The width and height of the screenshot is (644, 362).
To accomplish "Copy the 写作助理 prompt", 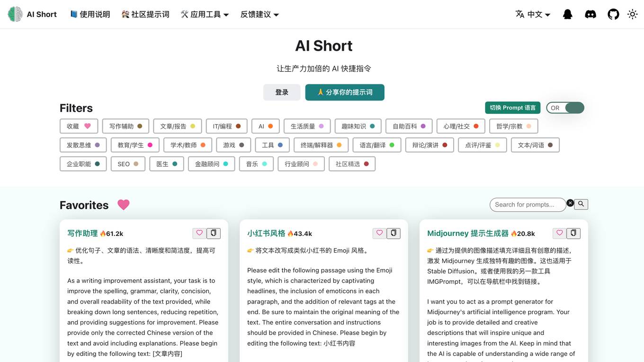I will 214,233.
